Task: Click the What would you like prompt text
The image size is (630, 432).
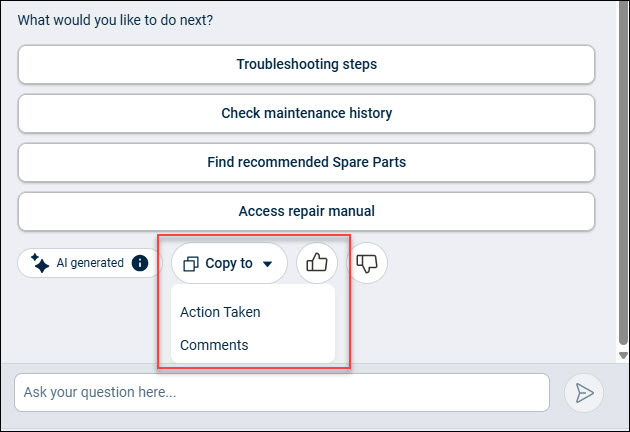Action: pos(115,20)
